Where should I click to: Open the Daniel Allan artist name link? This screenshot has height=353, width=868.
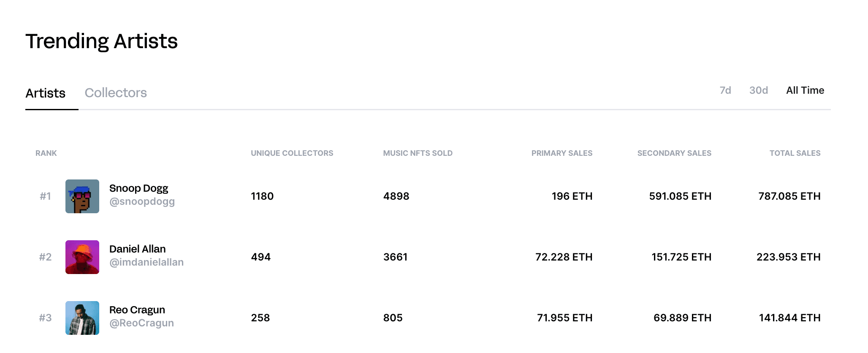click(x=137, y=249)
